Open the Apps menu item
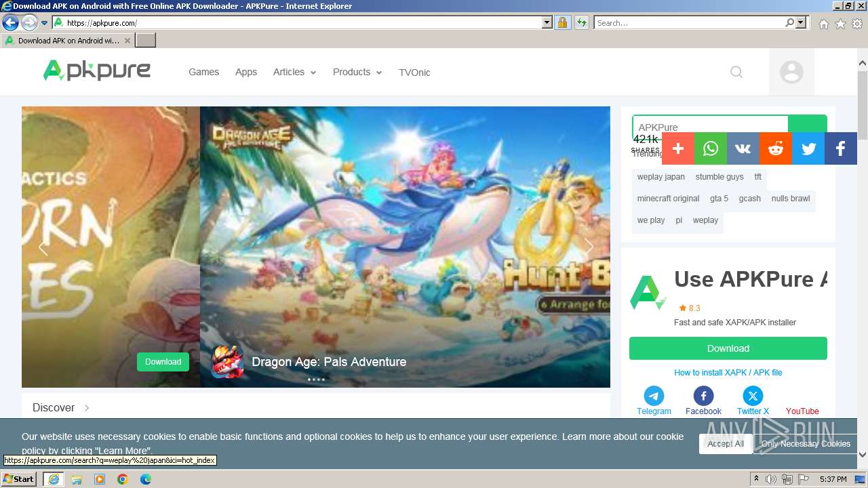The image size is (868, 488). [246, 72]
